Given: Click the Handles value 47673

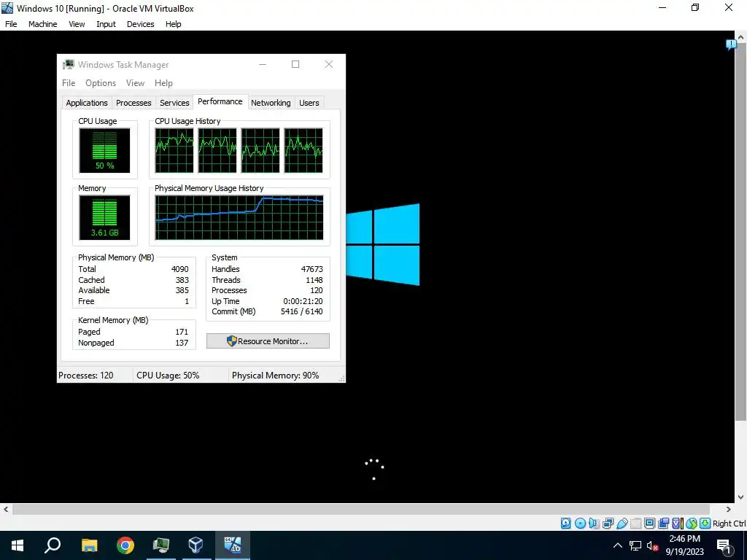Looking at the screenshot, I should 312,269.
